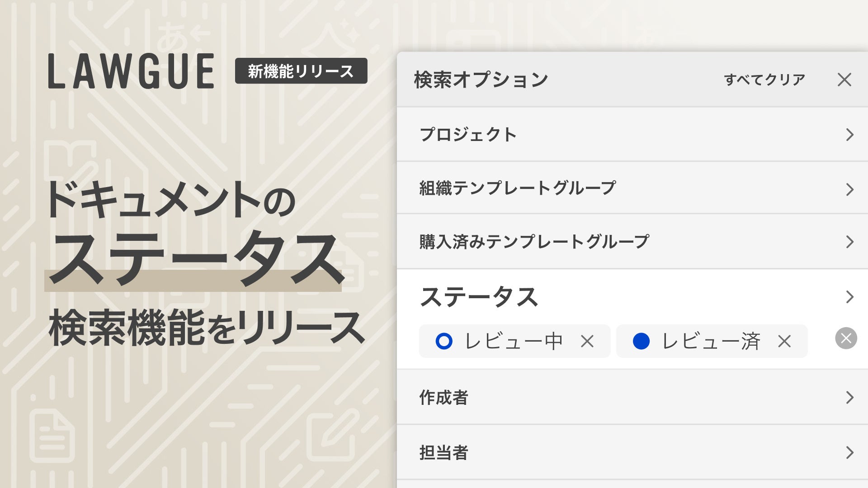Expand the 担当者 chevron arrow
Image resolution: width=868 pixels, height=488 pixels.
tap(849, 452)
